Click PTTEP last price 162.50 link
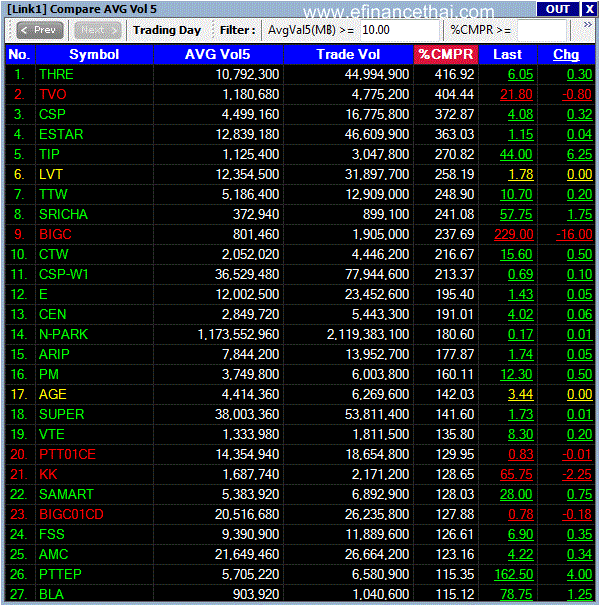 [x=514, y=575]
